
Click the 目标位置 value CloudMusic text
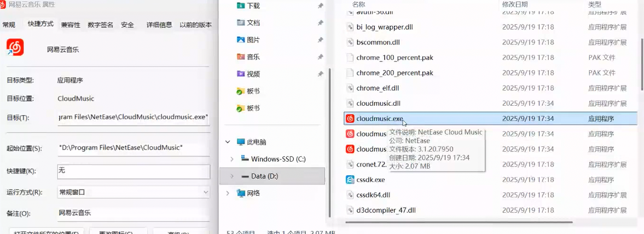click(76, 99)
